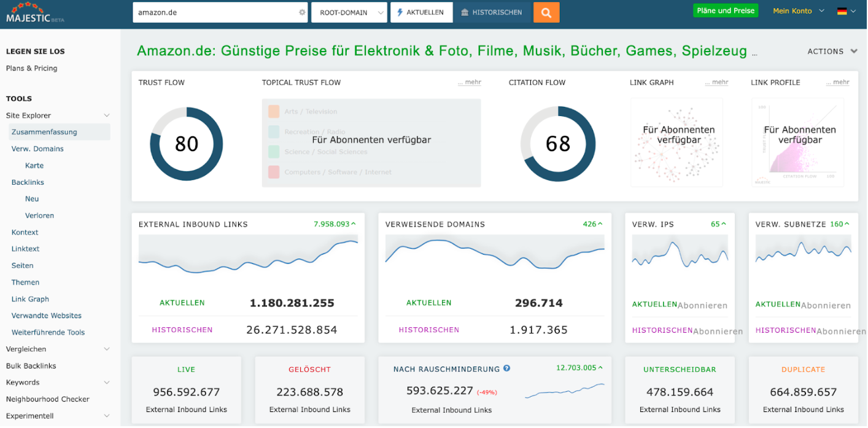Click mehr link for Link Graph

pos(716,82)
